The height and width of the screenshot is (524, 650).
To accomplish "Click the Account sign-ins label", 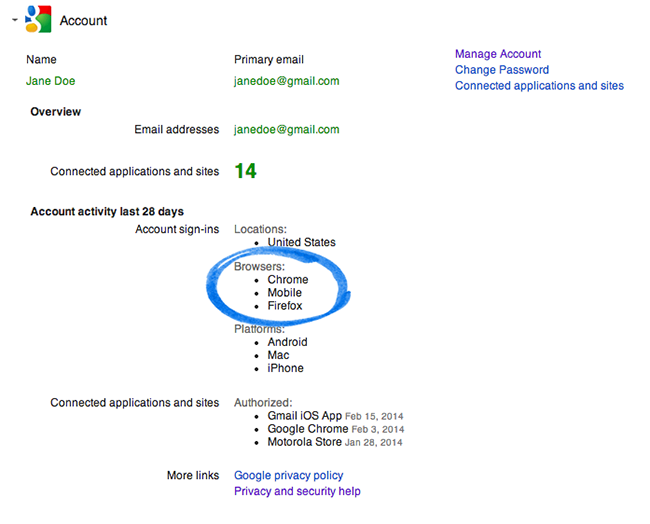I will pos(177,229).
